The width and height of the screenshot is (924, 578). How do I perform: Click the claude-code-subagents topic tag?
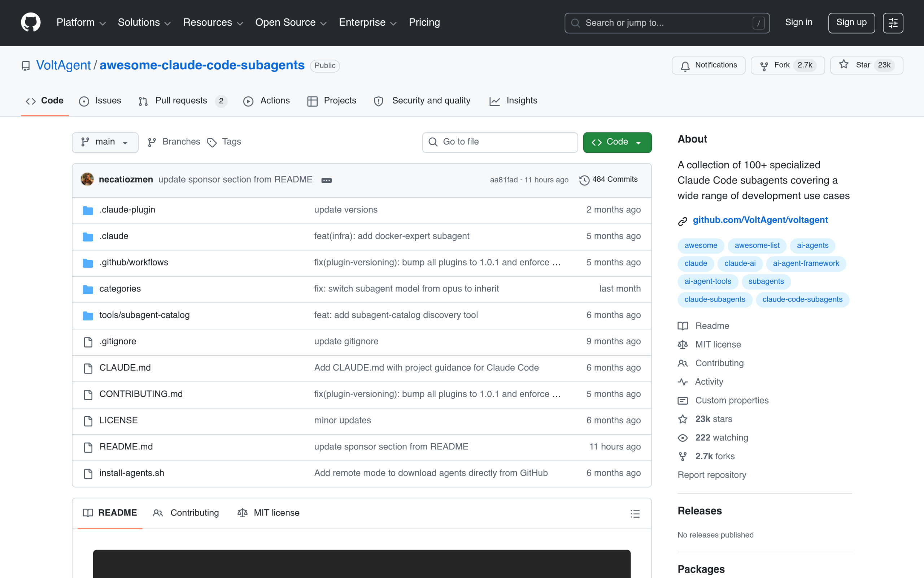[802, 300]
